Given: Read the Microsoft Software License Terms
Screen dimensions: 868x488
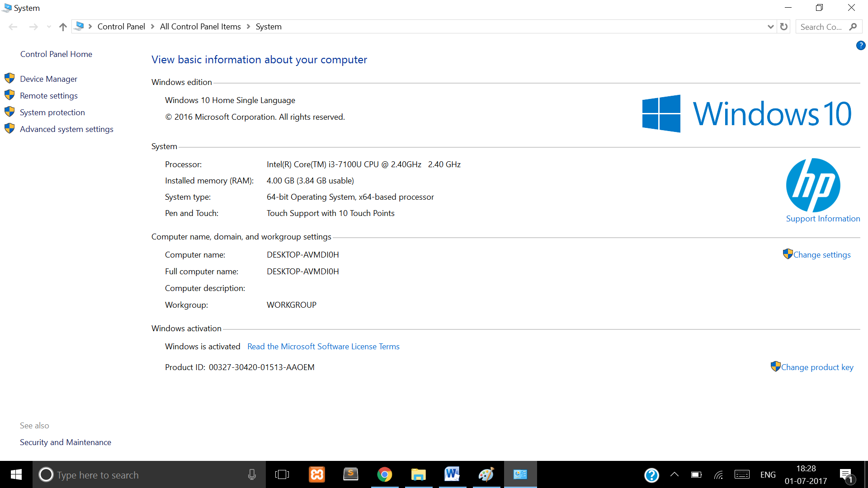Looking at the screenshot, I should [x=323, y=347].
